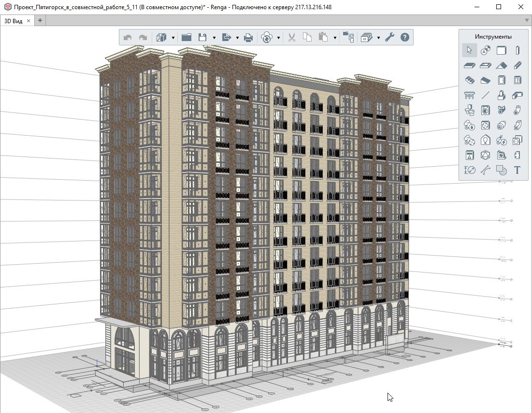Click the Help question mark button

pos(405,37)
